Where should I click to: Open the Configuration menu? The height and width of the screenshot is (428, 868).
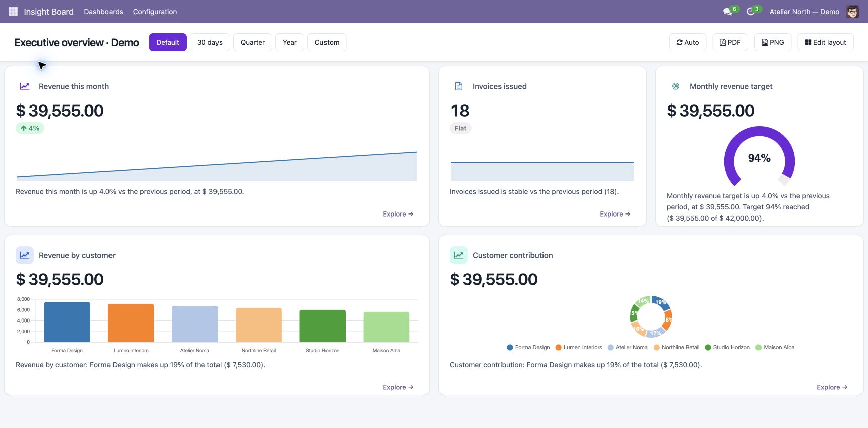tap(155, 12)
